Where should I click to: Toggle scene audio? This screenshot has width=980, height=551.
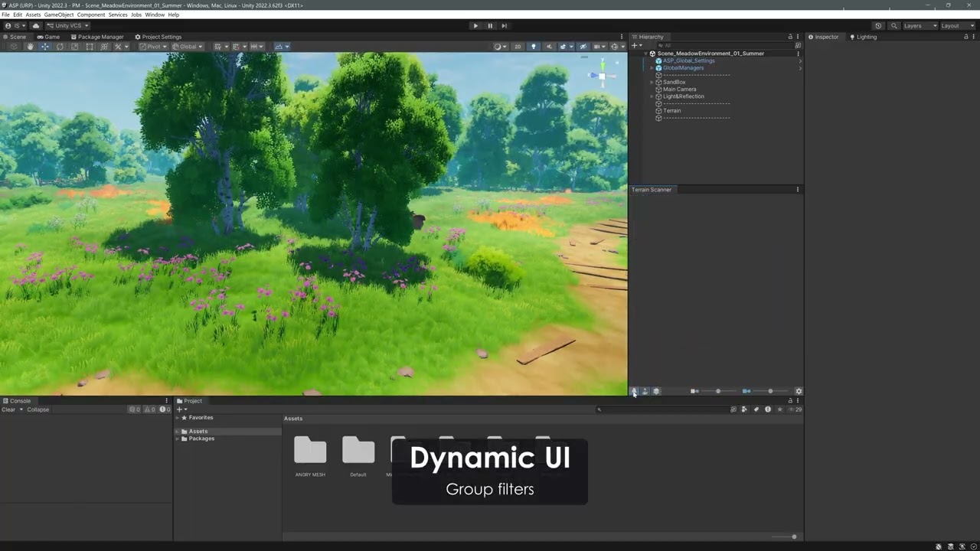548,47
